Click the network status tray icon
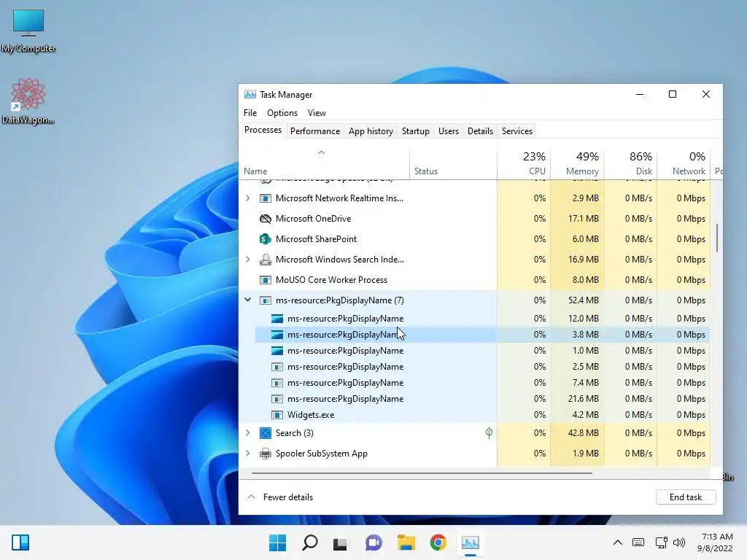Screen dimensions: 747x560 (x=661, y=542)
